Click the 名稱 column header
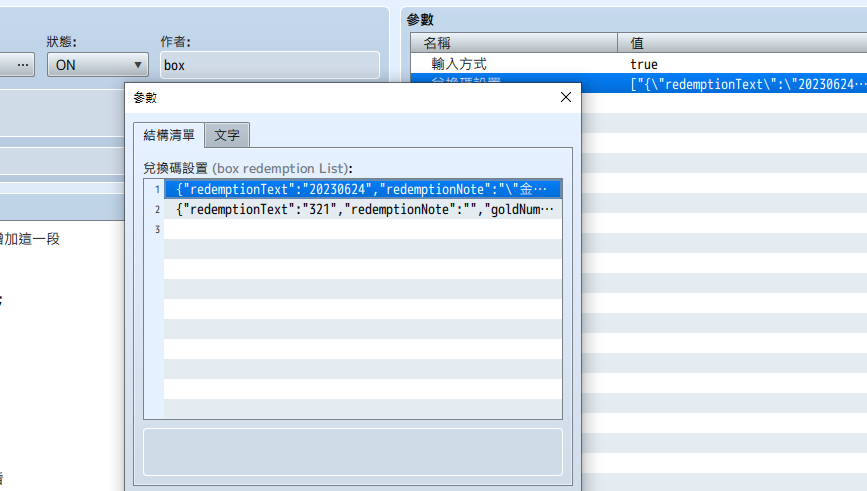This screenshot has height=491, width=867. pos(514,43)
